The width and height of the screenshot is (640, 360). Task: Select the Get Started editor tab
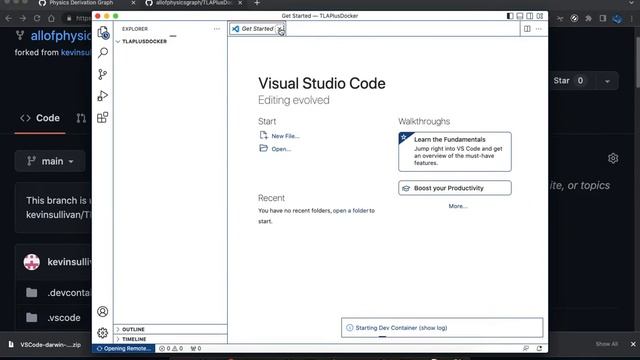[x=257, y=29]
